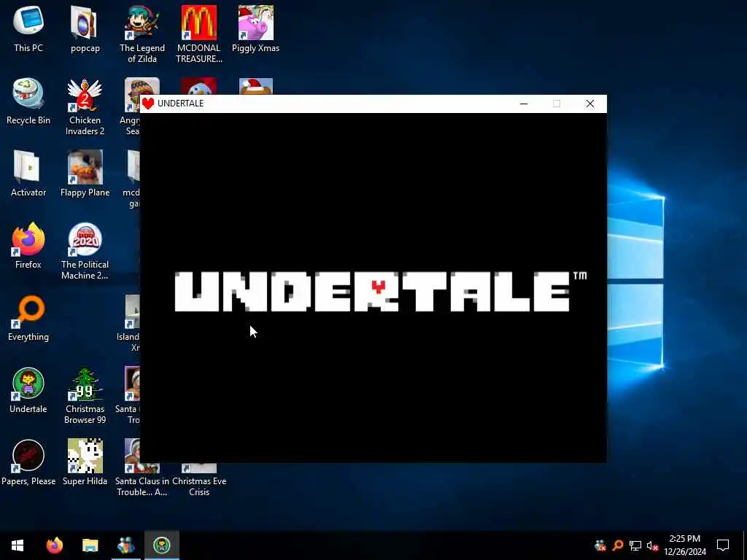
Task: Select the Piggly Xmas desktop icon
Action: point(255,29)
